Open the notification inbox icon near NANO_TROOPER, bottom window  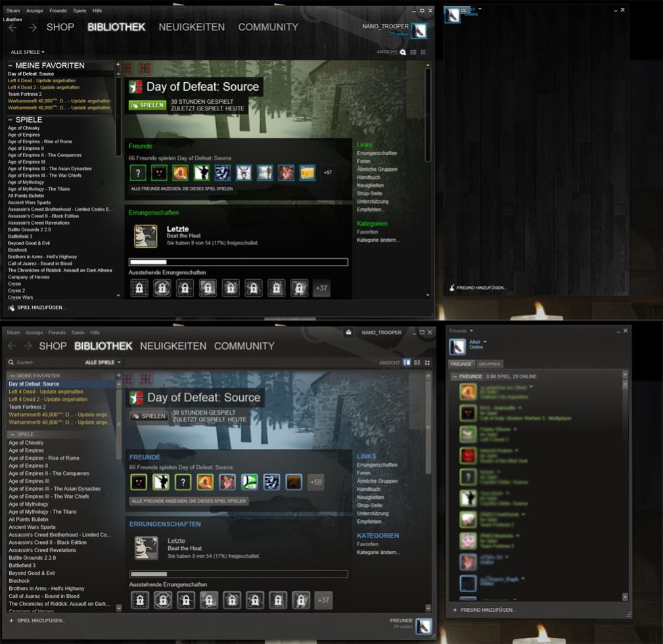point(348,333)
